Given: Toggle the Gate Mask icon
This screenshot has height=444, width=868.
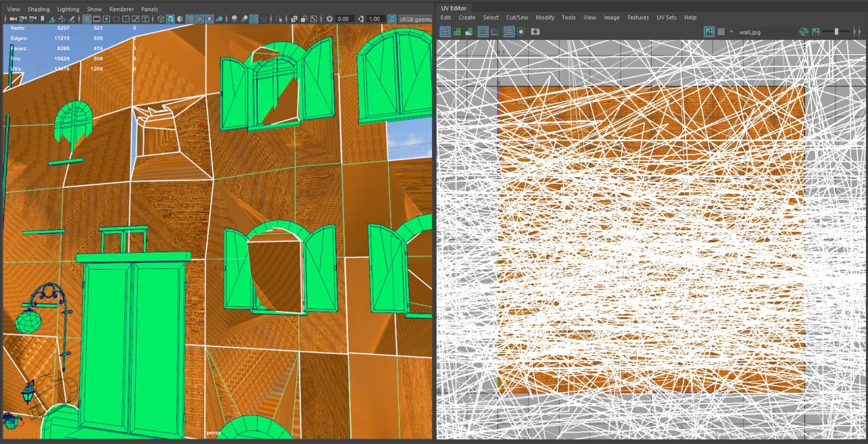Looking at the screenshot, I should (116, 19).
